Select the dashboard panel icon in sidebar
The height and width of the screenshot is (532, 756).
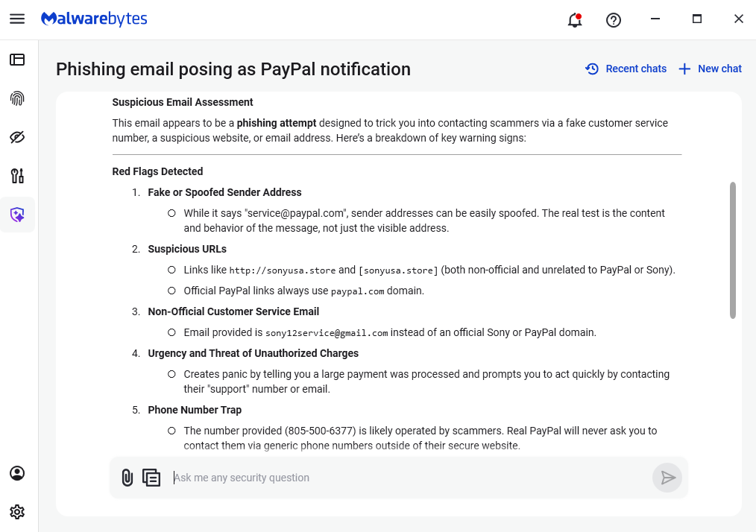(x=17, y=60)
